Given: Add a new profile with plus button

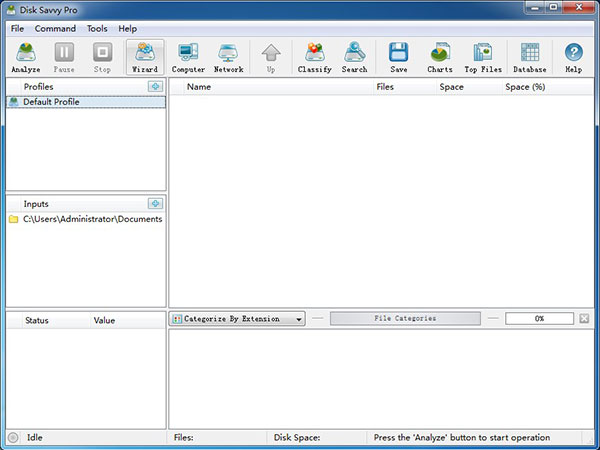Looking at the screenshot, I should pyautogui.click(x=155, y=87).
